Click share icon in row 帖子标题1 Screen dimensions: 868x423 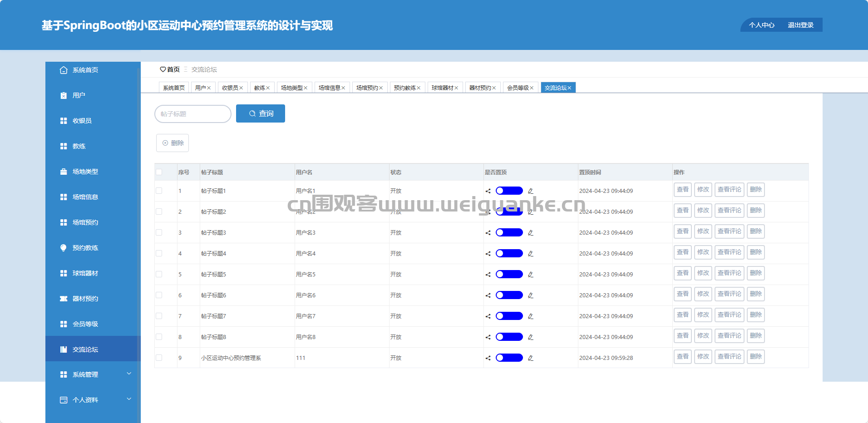488,191
